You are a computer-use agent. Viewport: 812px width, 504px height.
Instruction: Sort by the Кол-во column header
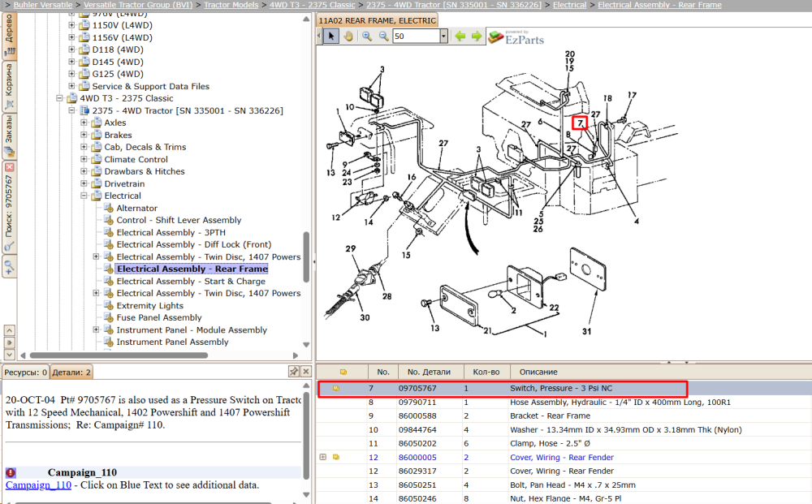tap(486, 372)
